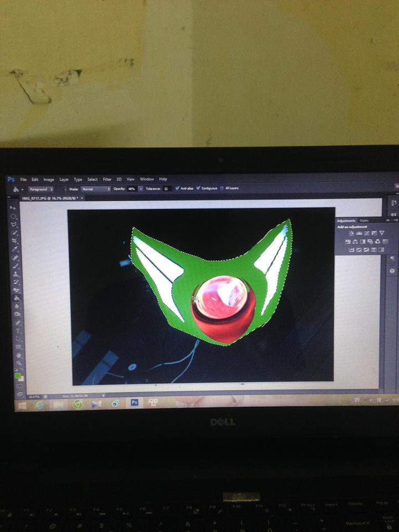Add a Color Lookup adjustment
This screenshot has height=532, width=399.
click(x=386, y=242)
